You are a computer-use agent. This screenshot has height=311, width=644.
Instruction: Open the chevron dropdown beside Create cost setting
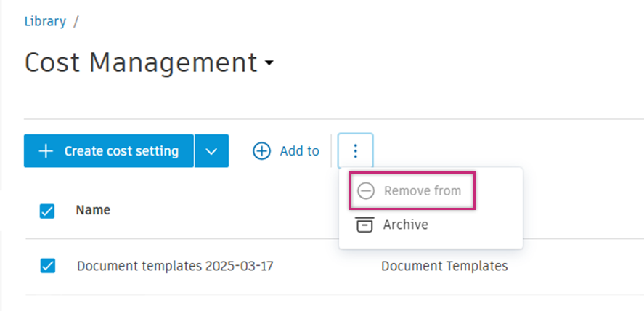click(x=211, y=151)
